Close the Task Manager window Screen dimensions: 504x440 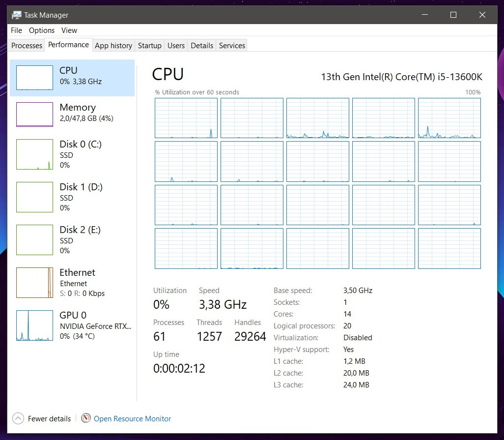click(482, 15)
